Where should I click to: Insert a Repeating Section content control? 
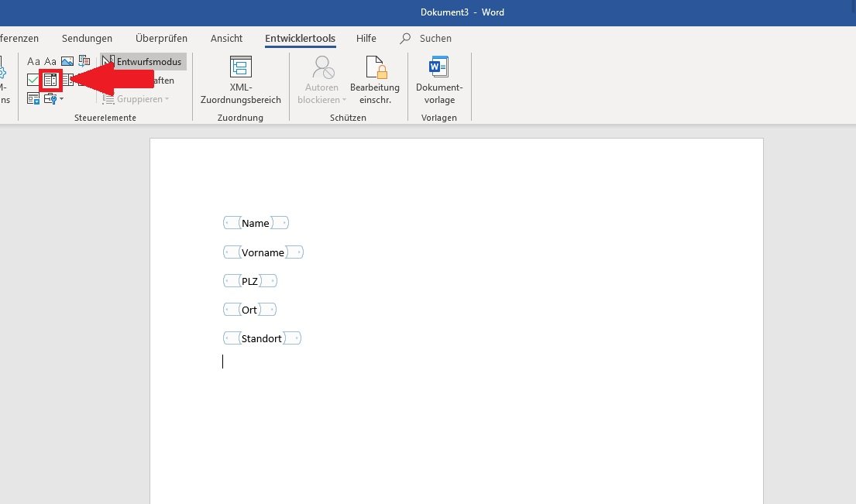(x=33, y=99)
